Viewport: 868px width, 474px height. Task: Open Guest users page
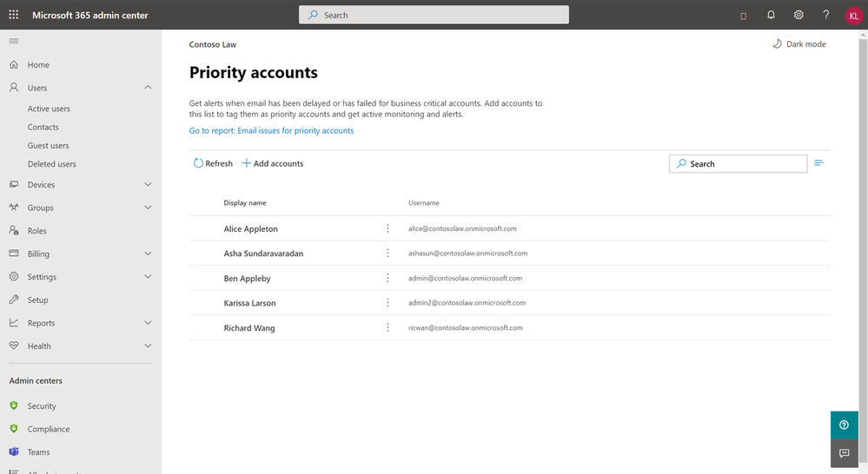tap(48, 146)
